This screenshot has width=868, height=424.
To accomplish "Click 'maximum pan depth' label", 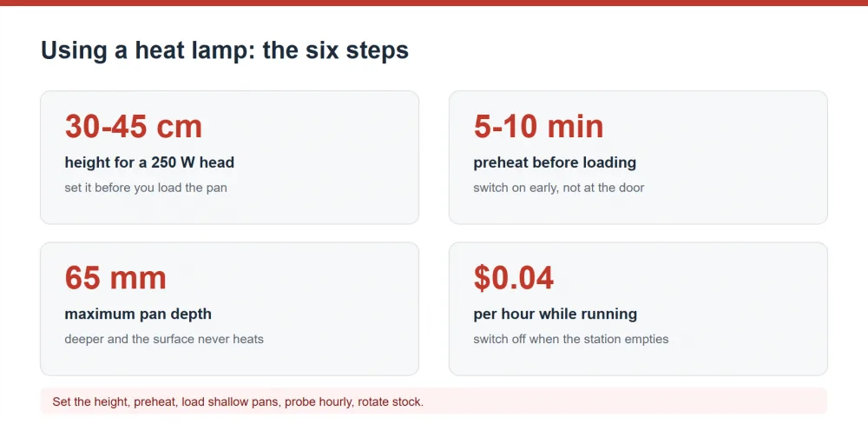I will (138, 315).
